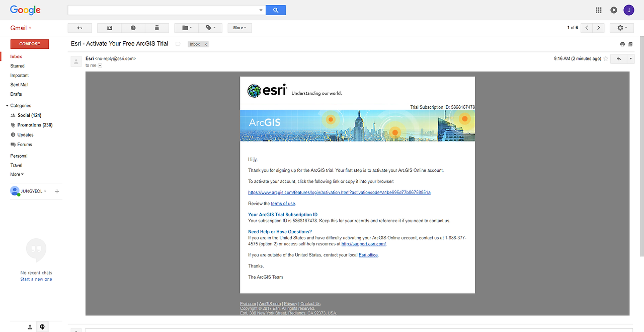Toggle the importance marker next to the subject

pos(178,44)
